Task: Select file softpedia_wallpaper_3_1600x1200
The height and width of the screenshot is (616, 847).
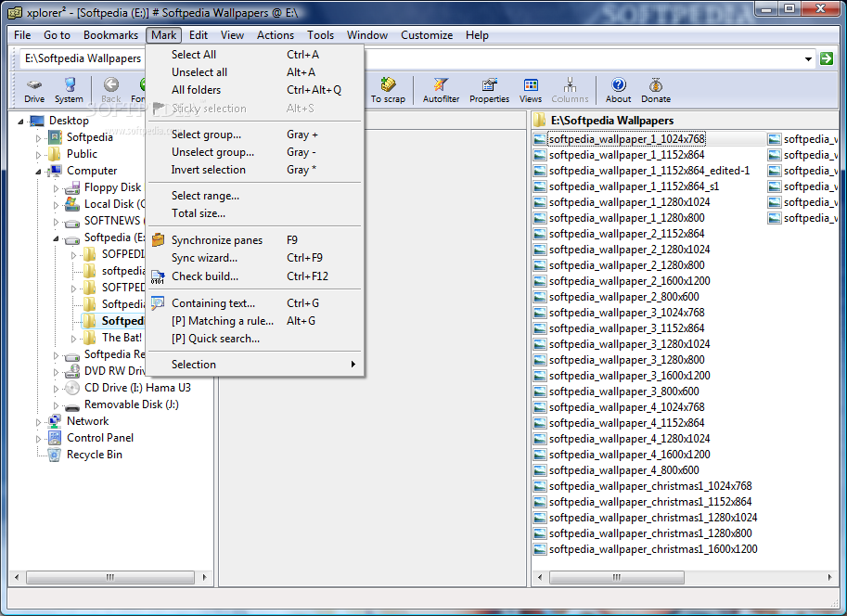Action: click(629, 376)
